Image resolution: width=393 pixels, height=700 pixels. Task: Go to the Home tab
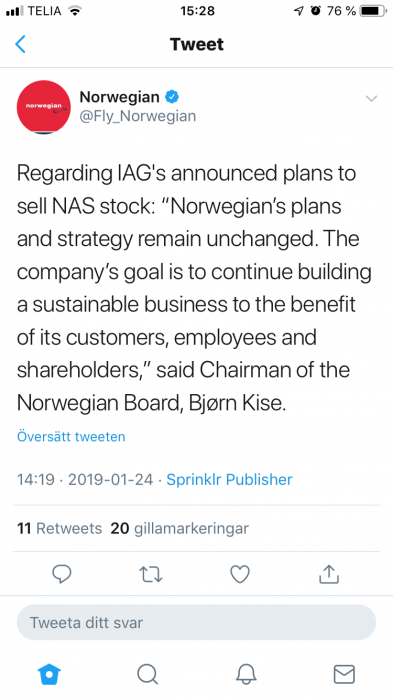49,674
